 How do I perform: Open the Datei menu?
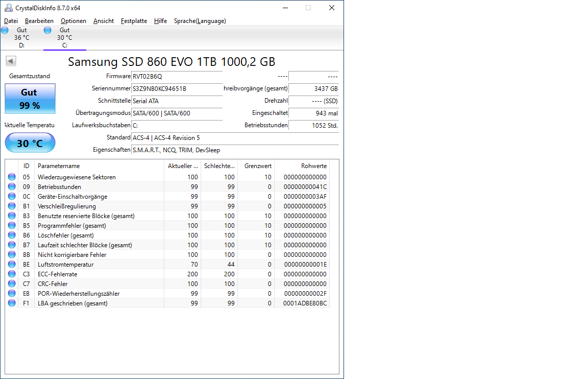[11, 21]
